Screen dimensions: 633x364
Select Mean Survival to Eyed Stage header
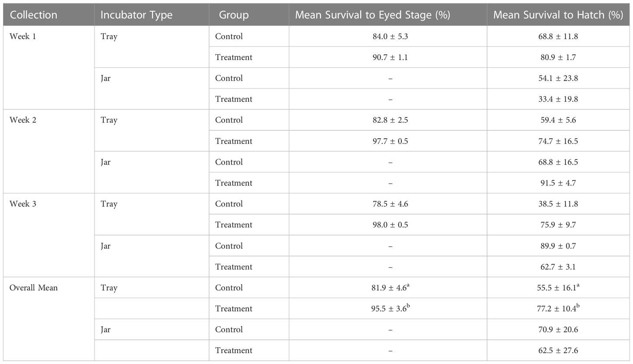373,15
